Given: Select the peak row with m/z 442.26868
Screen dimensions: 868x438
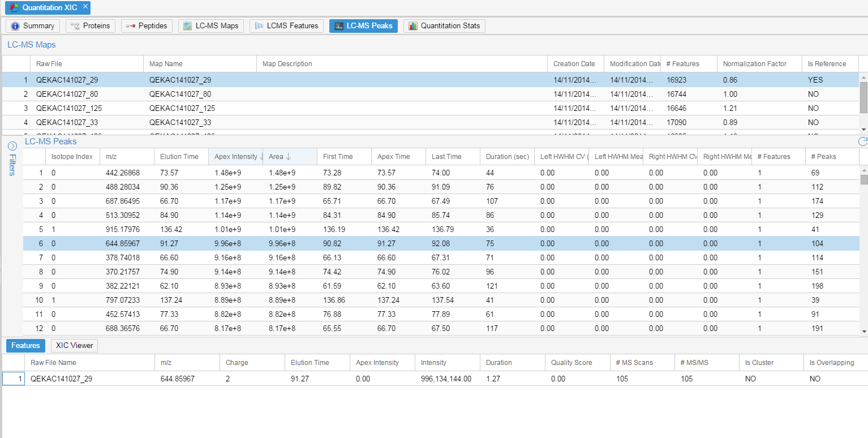Looking at the screenshot, I should (x=122, y=173).
